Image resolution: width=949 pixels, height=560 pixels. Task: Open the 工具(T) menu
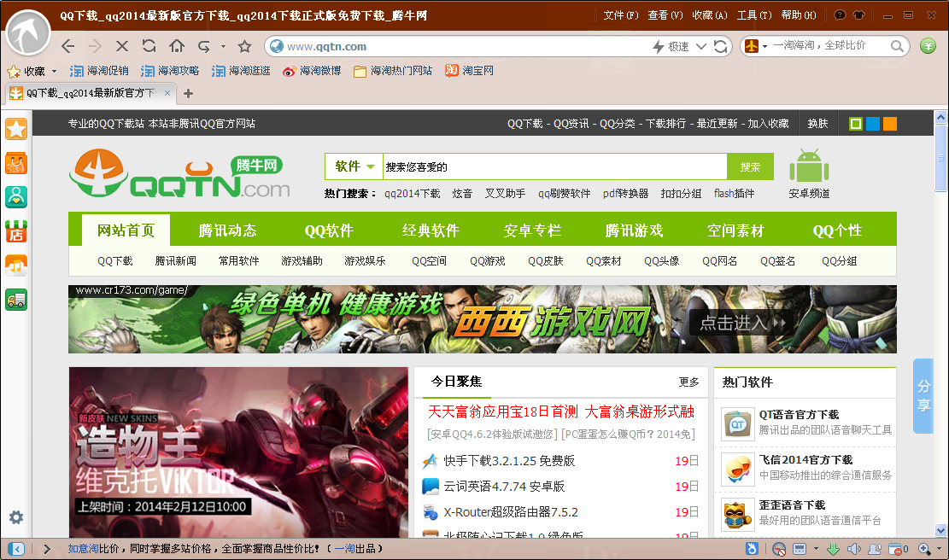(x=754, y=15)
